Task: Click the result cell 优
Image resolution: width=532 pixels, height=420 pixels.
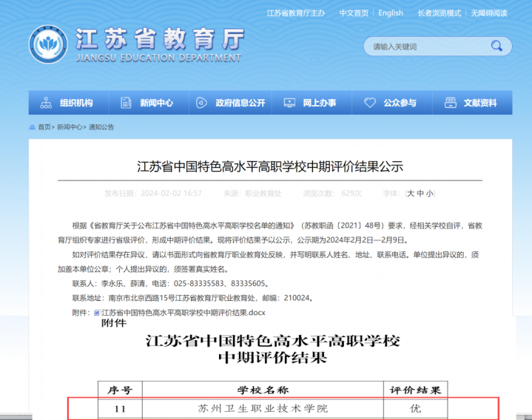Action: [416, 409]
